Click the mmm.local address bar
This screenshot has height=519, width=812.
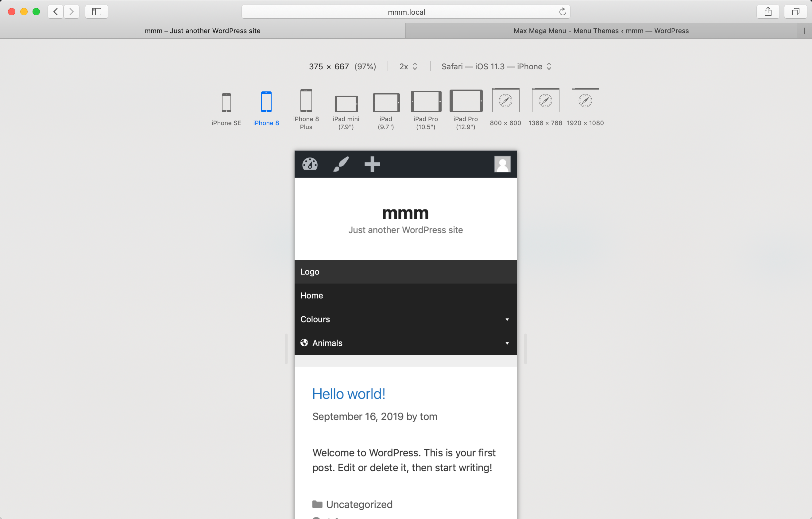pyautogui.click(x=406, y=12)
